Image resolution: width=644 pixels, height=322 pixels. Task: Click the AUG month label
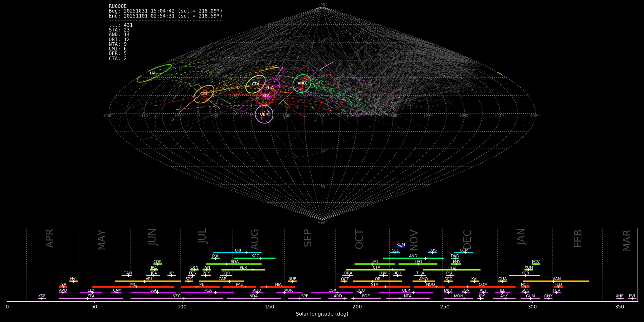[x=255, y=239]
